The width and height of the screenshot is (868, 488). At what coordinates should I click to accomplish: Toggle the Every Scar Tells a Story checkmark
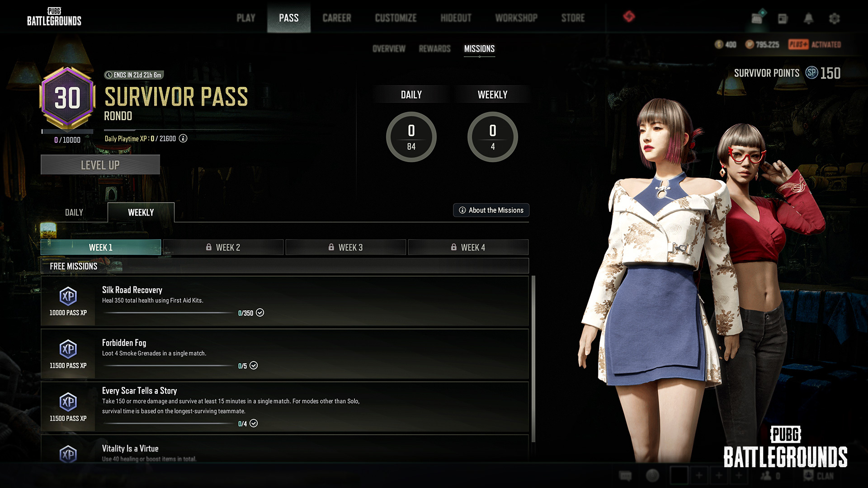click(254, 423)
